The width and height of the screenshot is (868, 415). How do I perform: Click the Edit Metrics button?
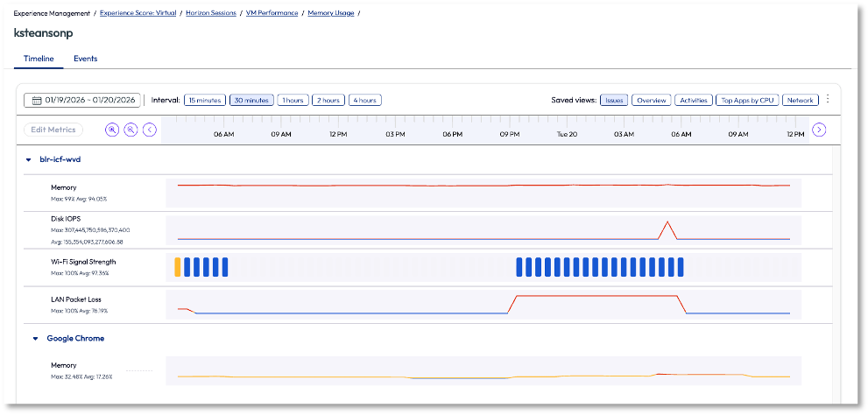[53, 130]
